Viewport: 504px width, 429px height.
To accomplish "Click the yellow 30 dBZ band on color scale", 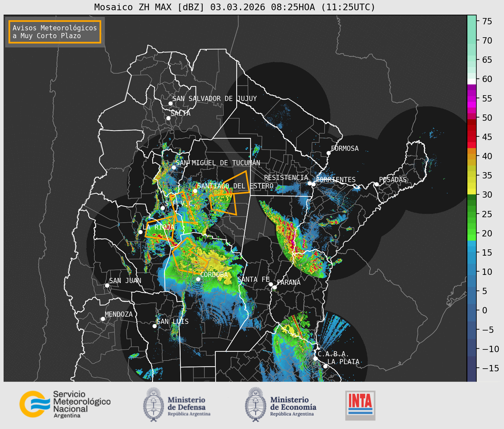I will pyautogui.click(x=472, y=191).
